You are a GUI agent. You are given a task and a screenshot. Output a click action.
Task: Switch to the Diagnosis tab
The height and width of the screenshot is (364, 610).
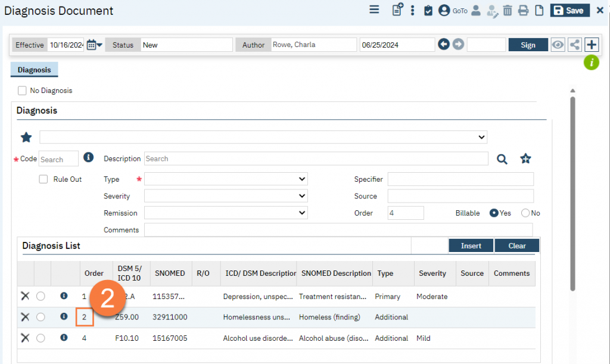(34, 70)
